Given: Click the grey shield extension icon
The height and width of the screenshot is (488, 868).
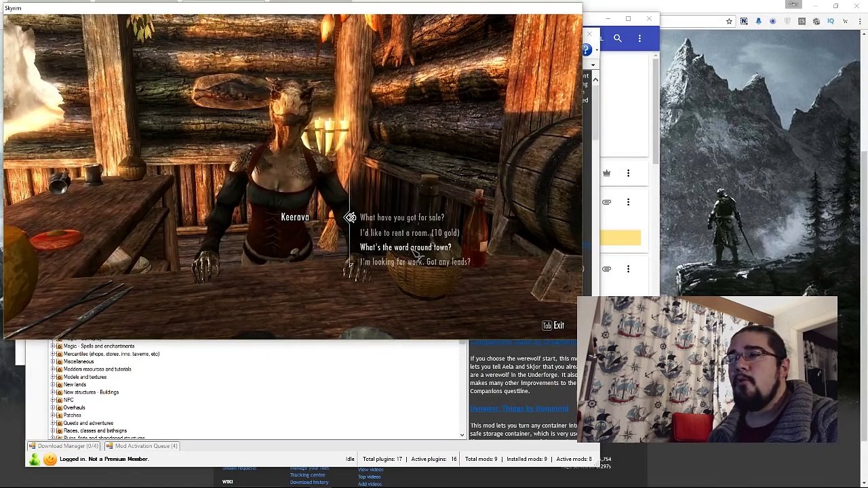Looking at the screenshot, I should click(787, 22).
